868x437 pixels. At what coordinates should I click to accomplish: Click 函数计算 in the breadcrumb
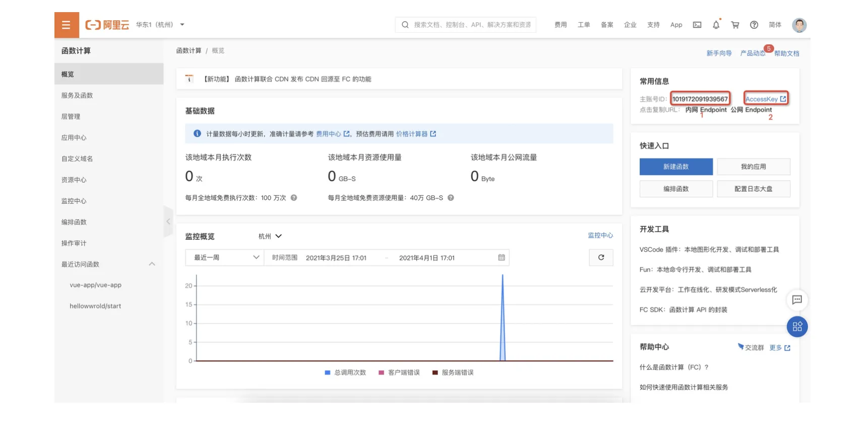point(189,50)
